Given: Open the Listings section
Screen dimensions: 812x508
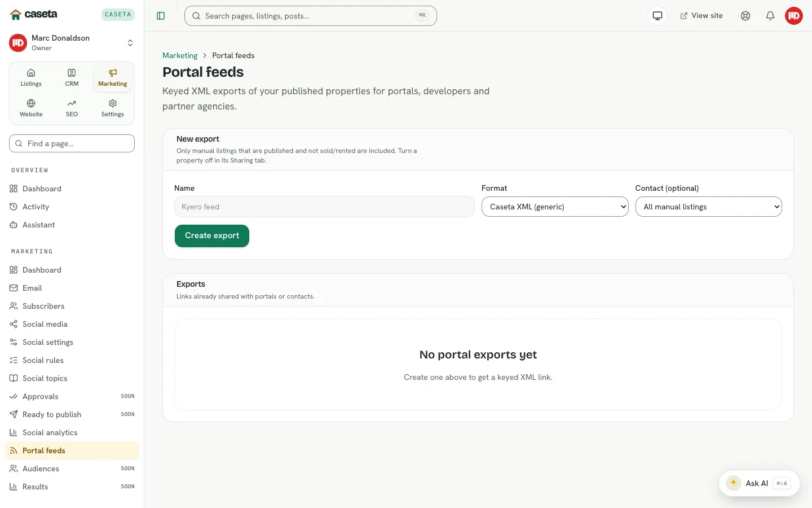Looking at the screenshot, I should pos(31,77).
